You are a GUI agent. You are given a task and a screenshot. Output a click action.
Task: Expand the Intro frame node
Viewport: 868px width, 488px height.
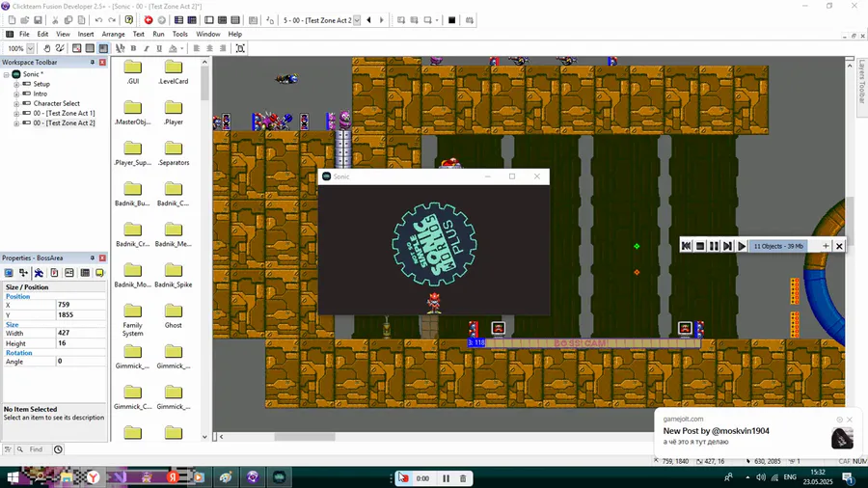16,95
